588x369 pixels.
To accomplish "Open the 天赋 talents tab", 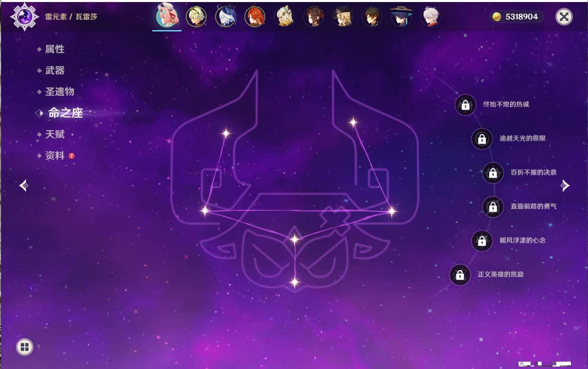I will (x=55, y=134).
